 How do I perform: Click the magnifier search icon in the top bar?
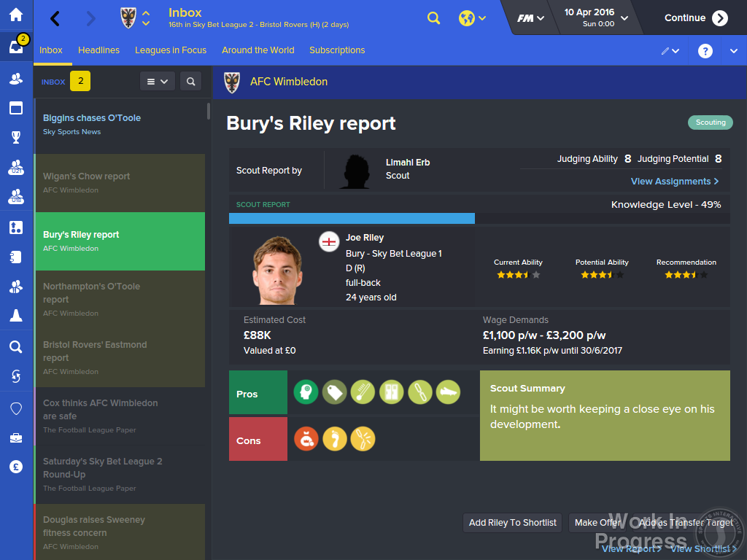[x=433, y=18]
